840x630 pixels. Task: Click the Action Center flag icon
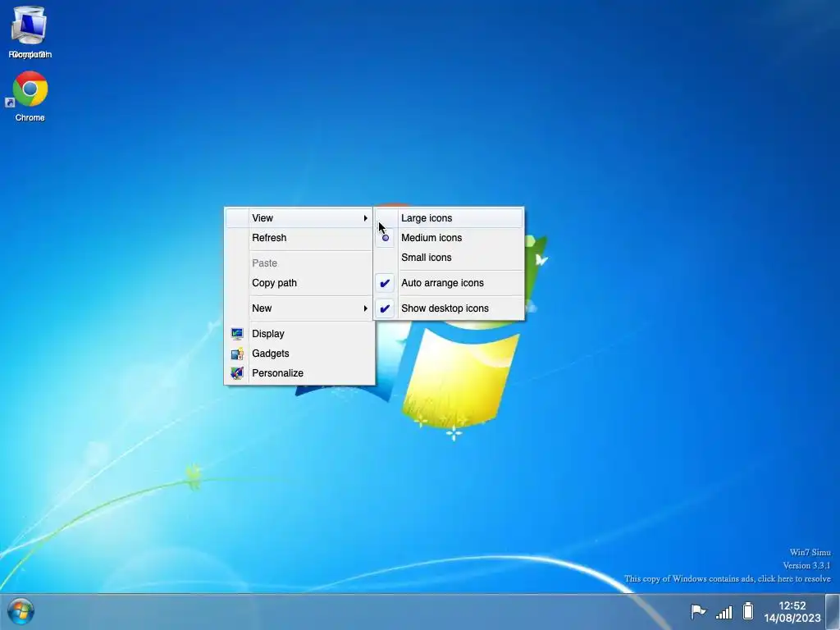[697, 611]
